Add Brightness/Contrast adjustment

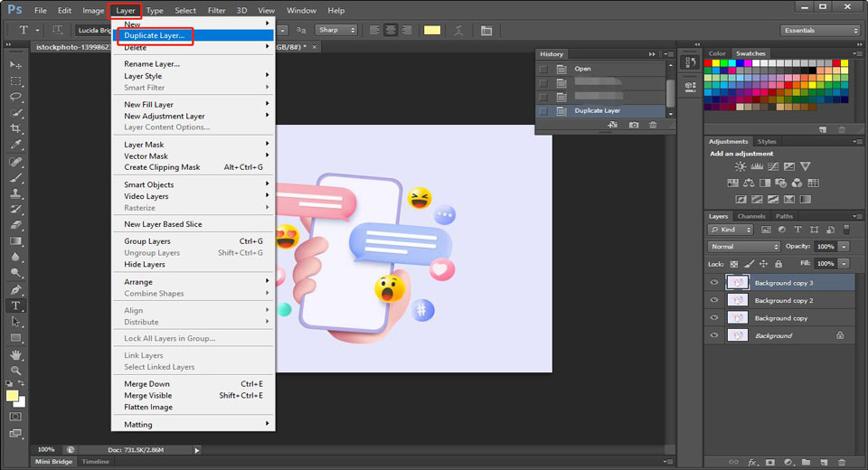(x=741, y=166)
